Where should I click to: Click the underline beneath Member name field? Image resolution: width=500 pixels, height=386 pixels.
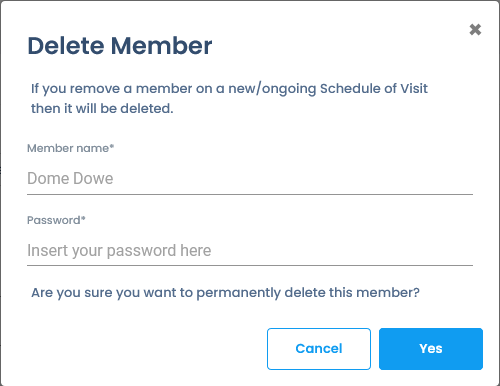pyautogui.click(x=250, y=194)
